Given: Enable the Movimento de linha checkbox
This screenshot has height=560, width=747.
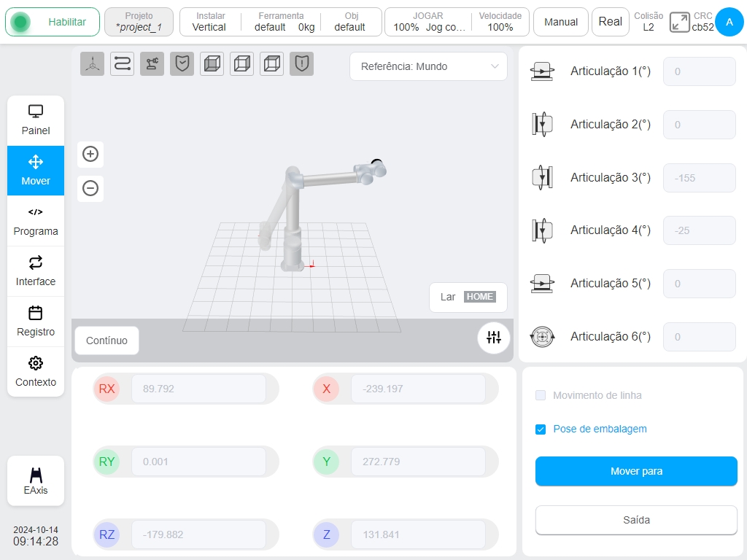Looking at the screenshot, I should pos(541,395).
